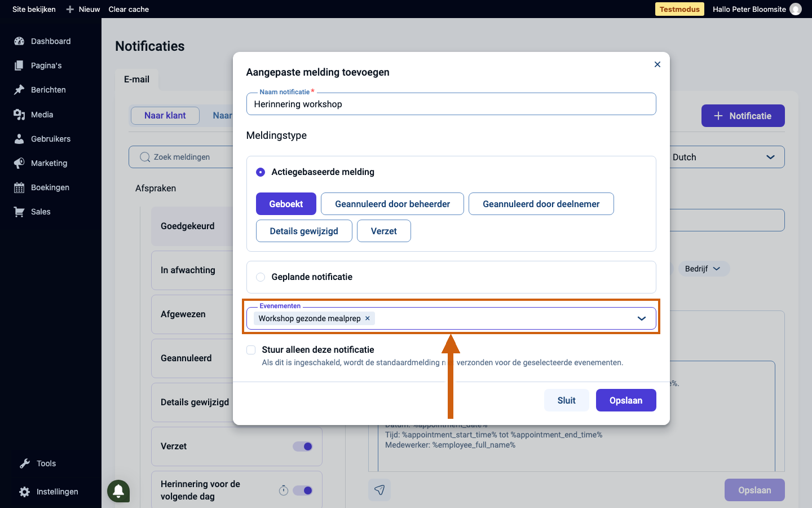Choose Geannuleerd door beheerder action
812x508 pixels.
point(392,204)
